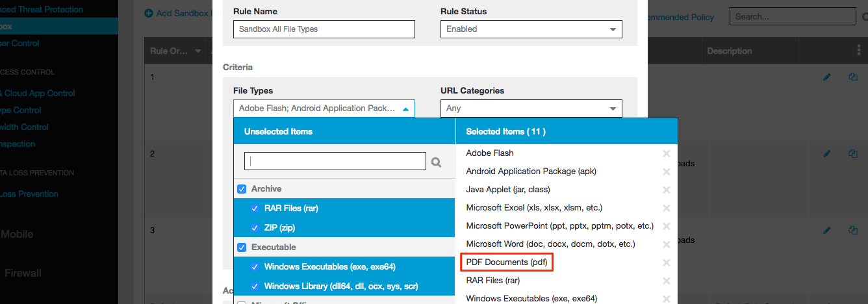Open Advanced Threat Protection in sidebar
868x304 pixels.
pyautogui.click(x=42, y=9)
